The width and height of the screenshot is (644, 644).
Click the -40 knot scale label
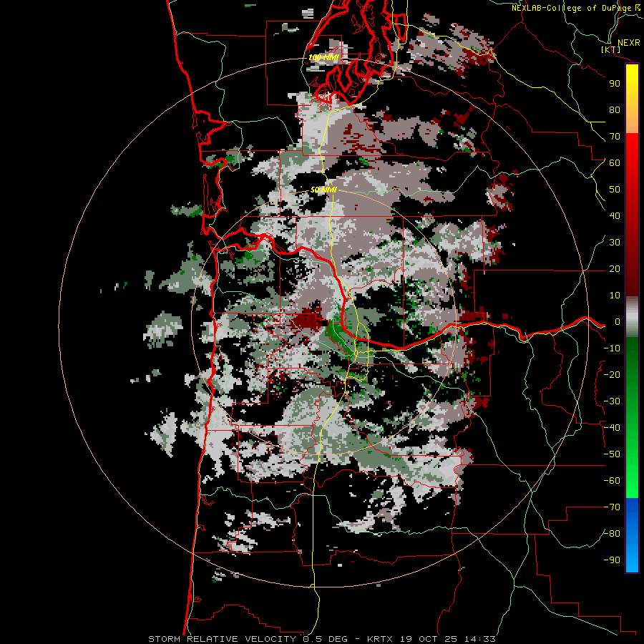[612, 428]
